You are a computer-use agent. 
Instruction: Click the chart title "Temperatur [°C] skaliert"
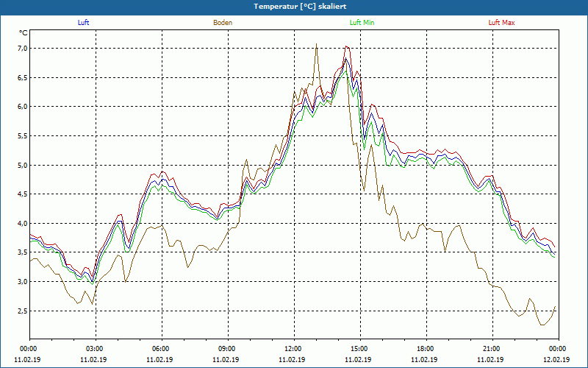pyautogui.click(x=300, y=7)
